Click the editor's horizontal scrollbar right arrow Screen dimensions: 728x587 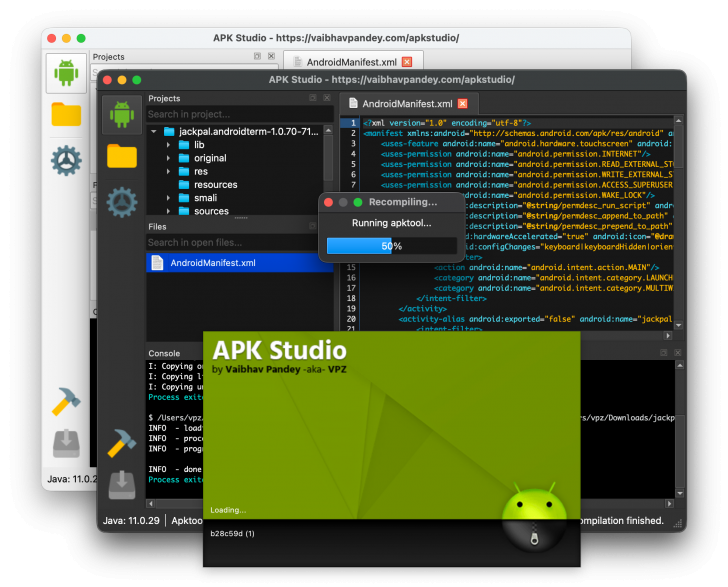point(668,335)
